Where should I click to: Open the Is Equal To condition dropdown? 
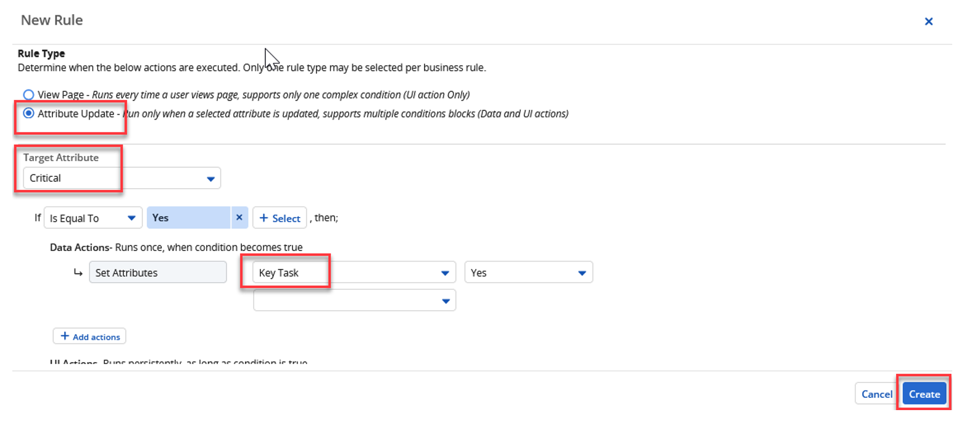(93, 218)
